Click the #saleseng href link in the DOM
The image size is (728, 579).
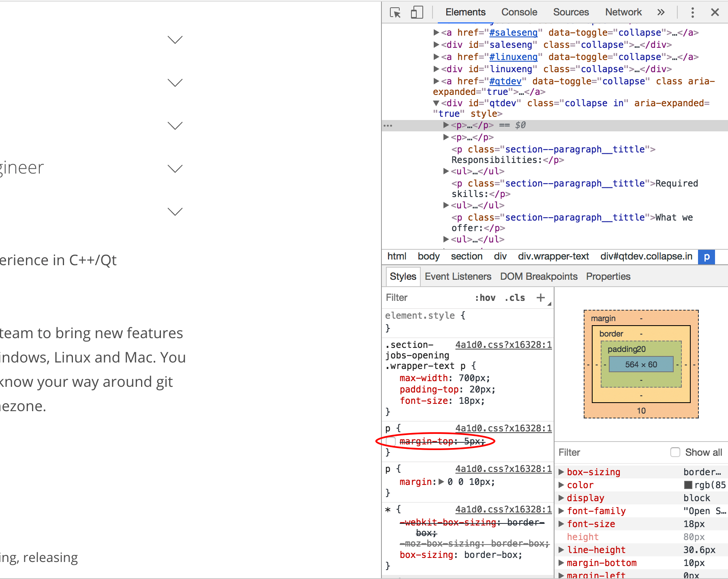[513, 32]
